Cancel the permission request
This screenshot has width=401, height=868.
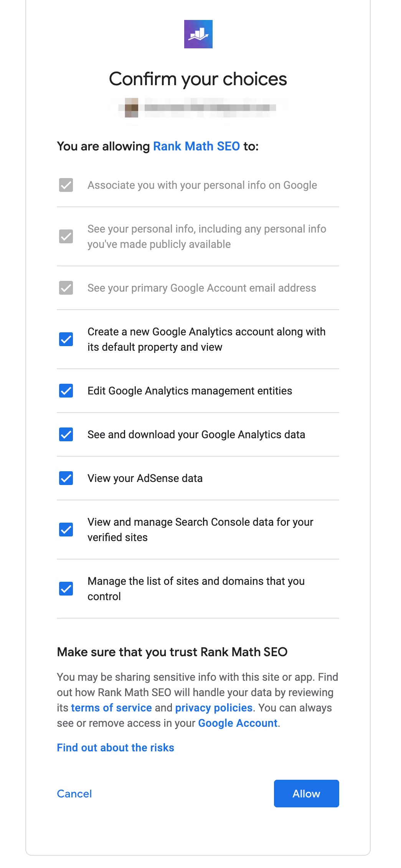pyautogui.click(x=74, y=794)
